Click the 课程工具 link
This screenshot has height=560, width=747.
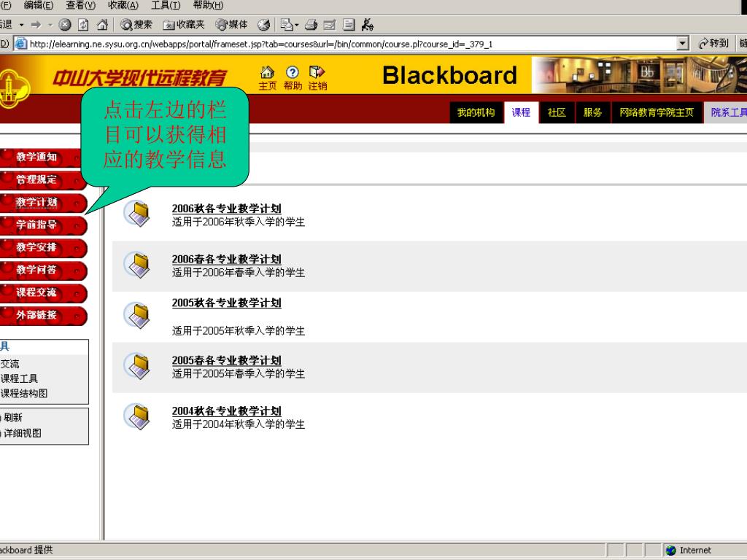coord(19,378)
